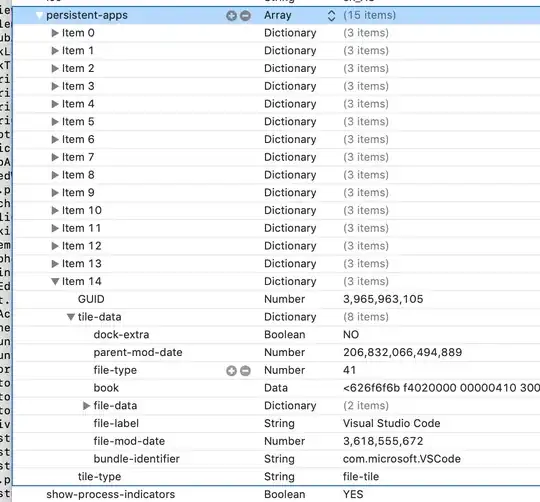Select the tile-type key row

[x=277, y=477]
